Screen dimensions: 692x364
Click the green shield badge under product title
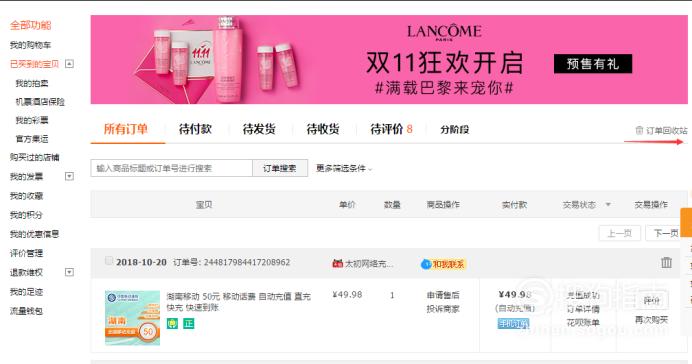point(172,323)
